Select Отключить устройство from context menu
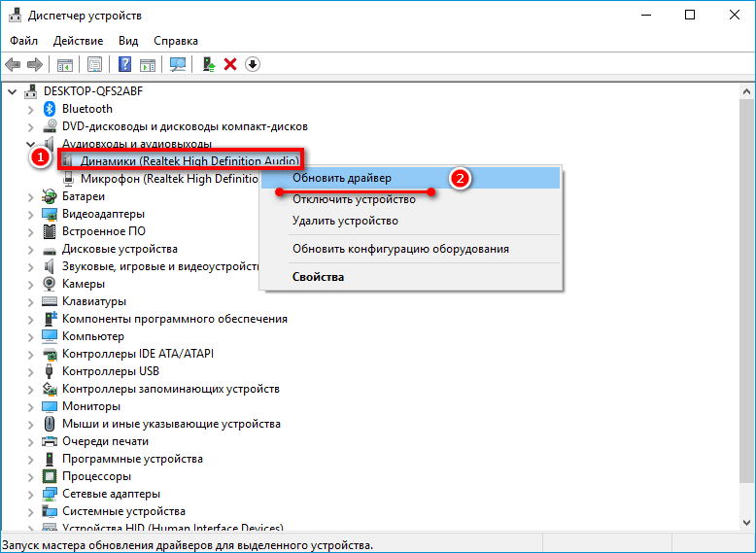This screenshot has height=553, width=756. [354, 199]
